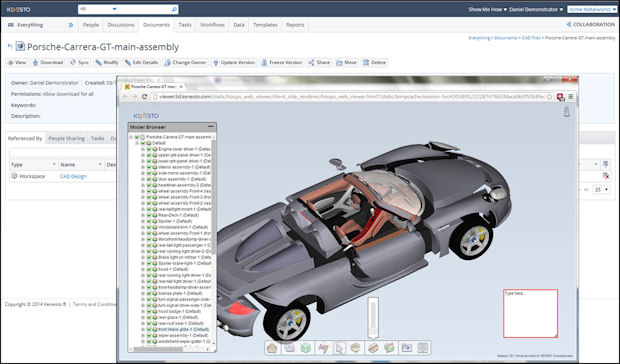Click the explode vertical slider above viewer toolbar
This screenshot has width=620, height=364.
click(373, 318)
